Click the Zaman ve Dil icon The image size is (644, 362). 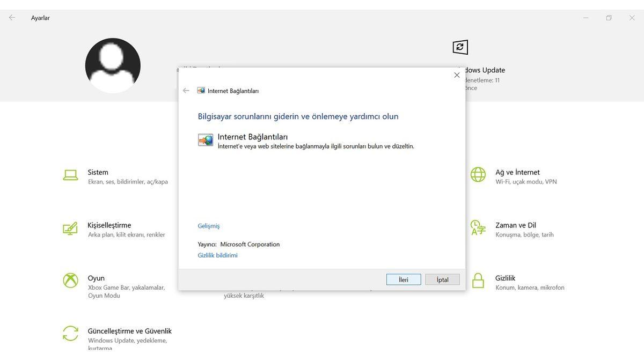point(478,227)
